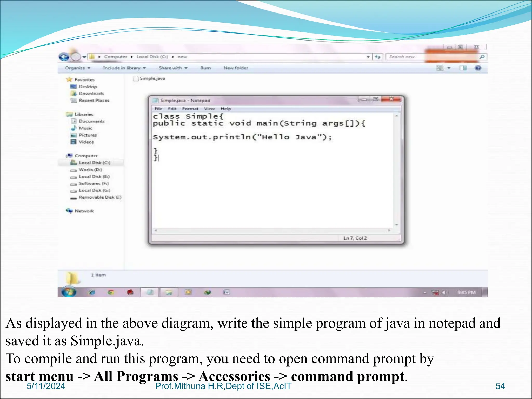Select Softwares (F:) drive
The height and width of the screenshot is (399, 532).
click(x=90, y=183)
